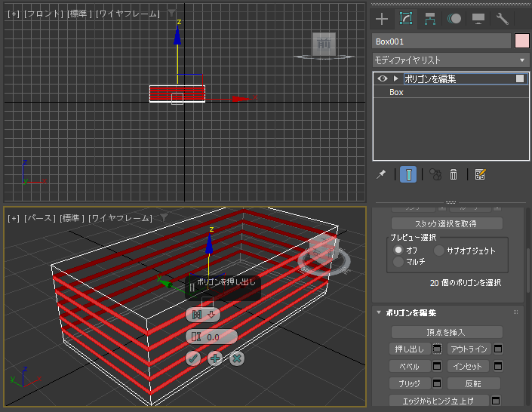Click perspective viewport filter funnel icon
The width and height of the screenshot is (532, 412).
click(164, 218)
